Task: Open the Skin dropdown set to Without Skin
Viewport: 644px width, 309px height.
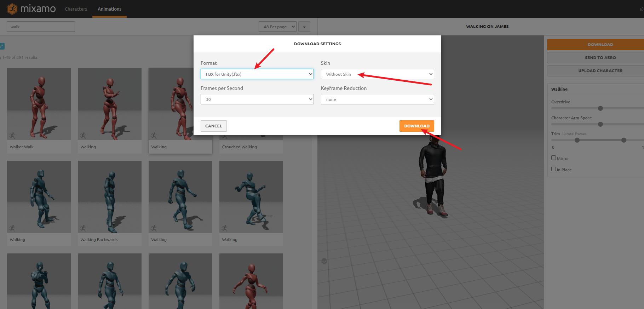Action: coord(378,74)
